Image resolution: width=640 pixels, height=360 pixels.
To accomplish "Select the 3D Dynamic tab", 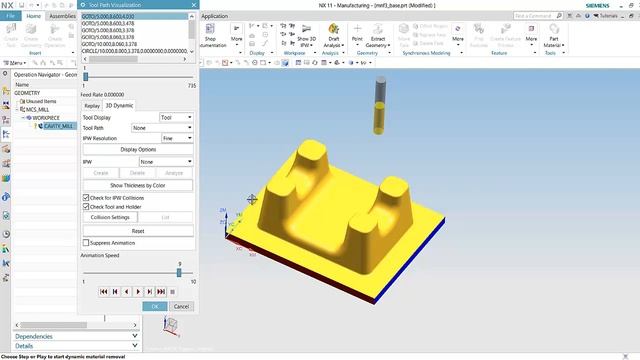I will pos(119,105).
